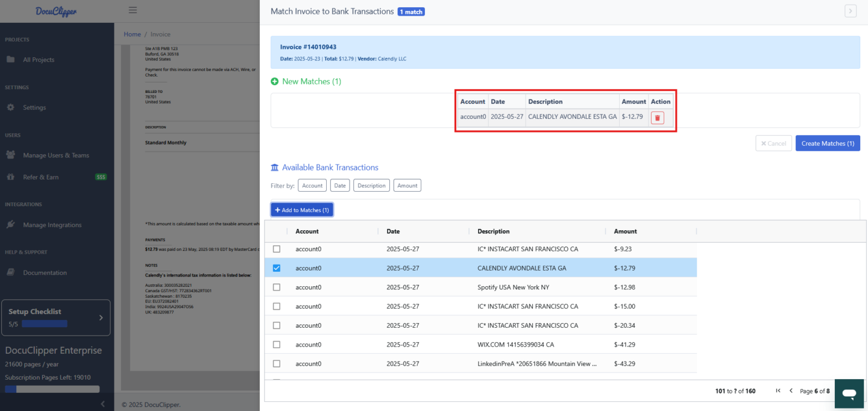Screen dimensions: 868x411
Task: Open the chat support bubble
Action: click(849, 394)
